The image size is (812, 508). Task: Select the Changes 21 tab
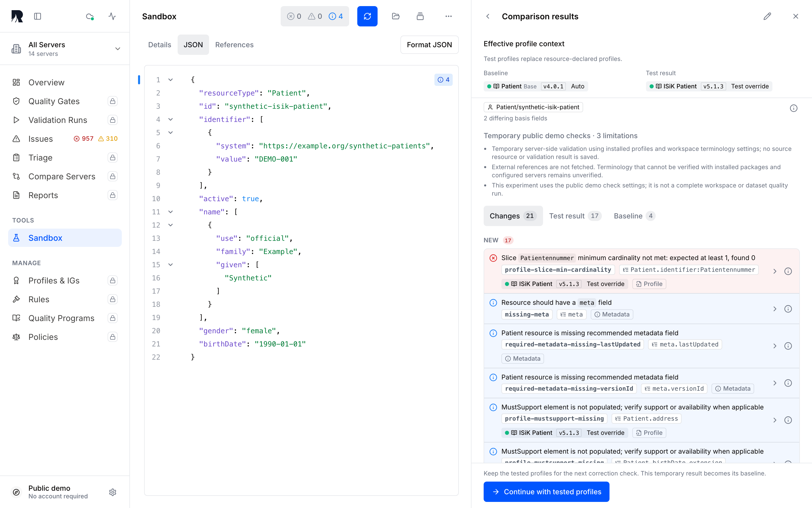coord(513,216)
